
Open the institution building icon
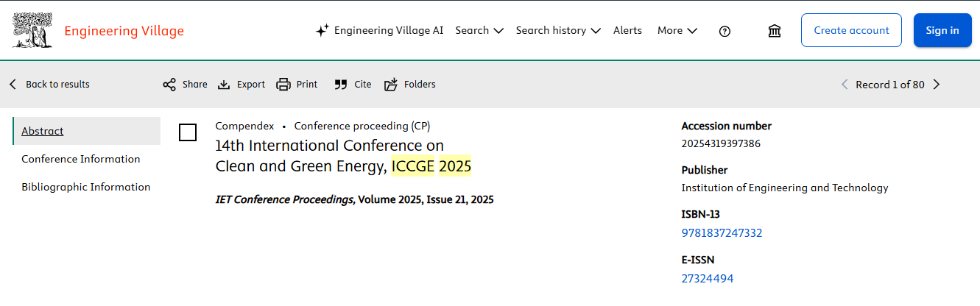[774, 31]
